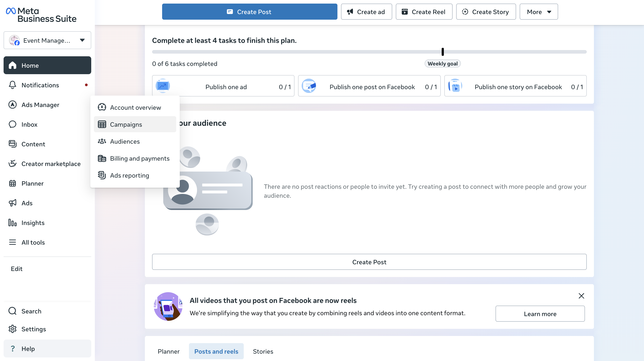Expand the More dropdown button

click(x=538, y=12)
